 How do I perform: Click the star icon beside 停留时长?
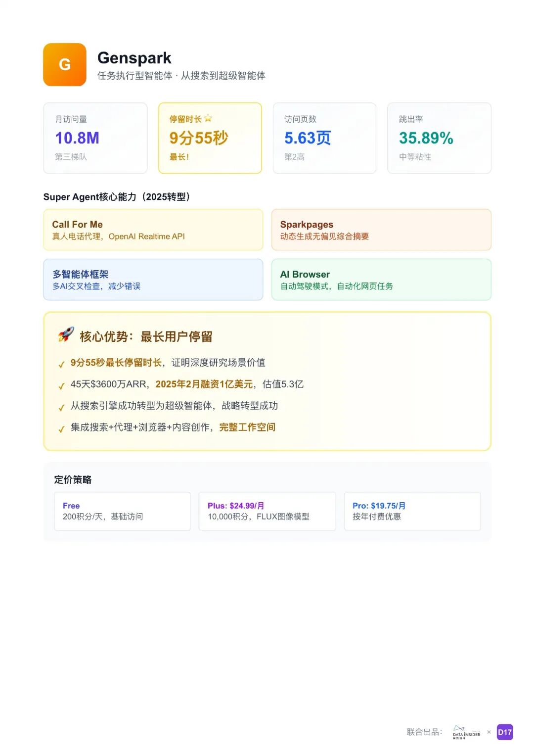[208, 118]
